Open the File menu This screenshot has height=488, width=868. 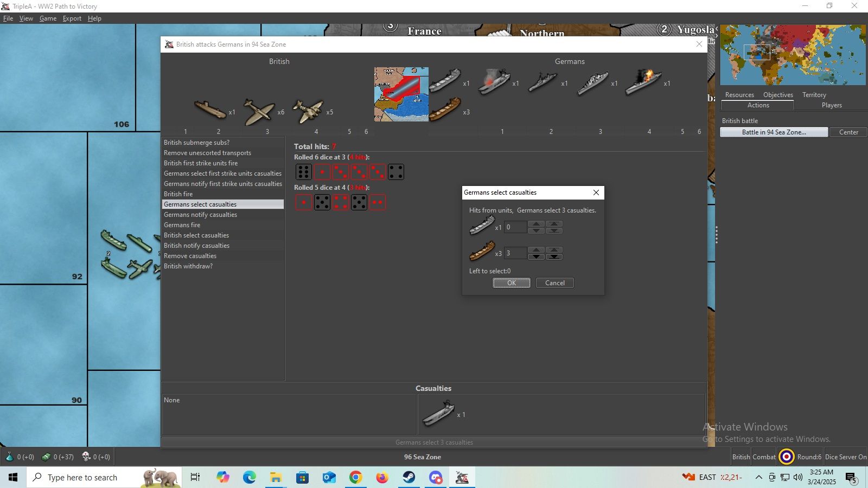point(8,18)
